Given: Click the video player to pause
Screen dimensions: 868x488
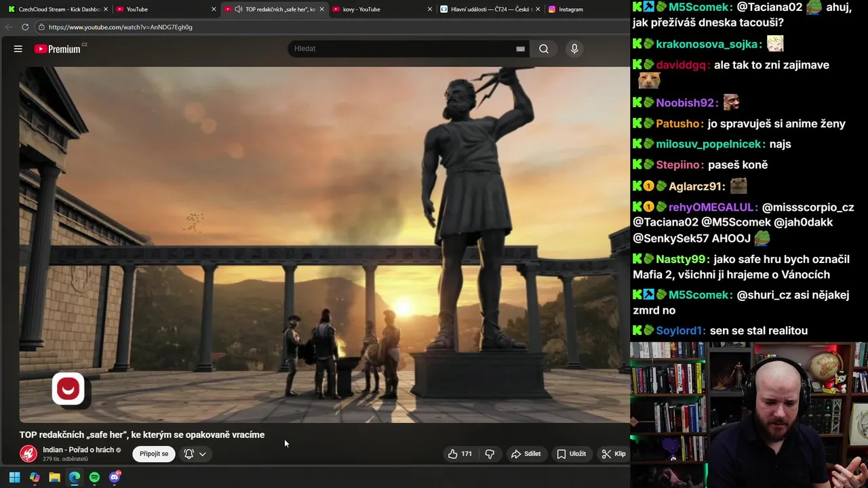Looking at the screenshot, I should coord(324,244).
